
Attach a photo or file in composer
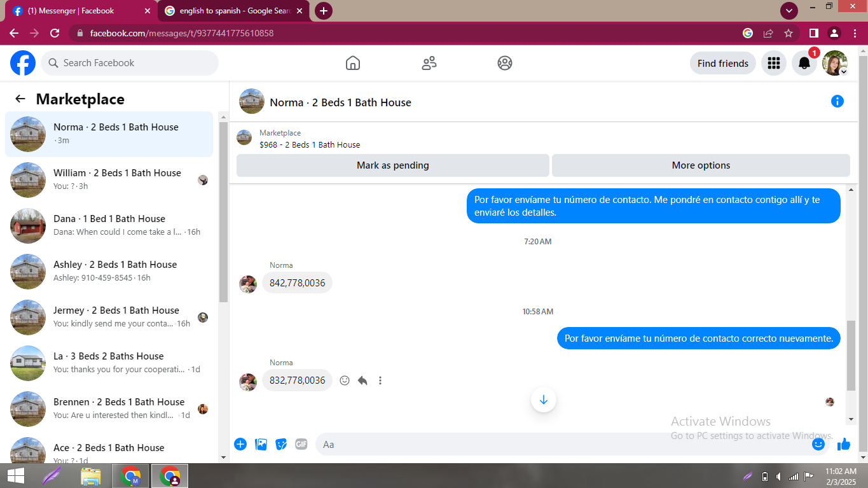pos(261,444)
